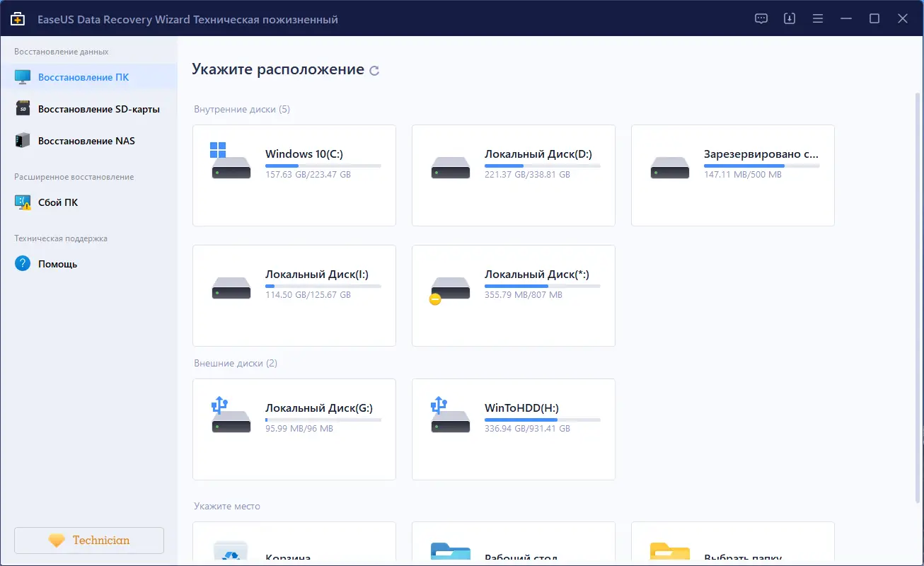Choose Выбрать папку to pick a folder

point(732,548)
